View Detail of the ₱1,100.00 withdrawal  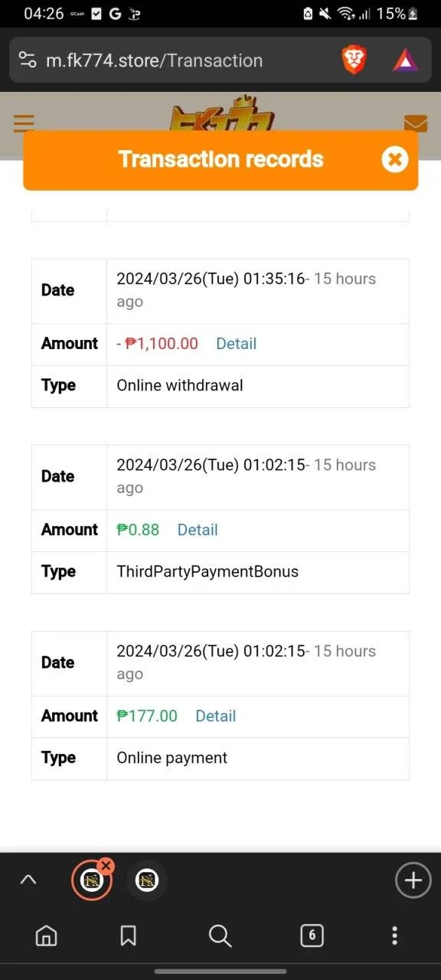point(236,344)
